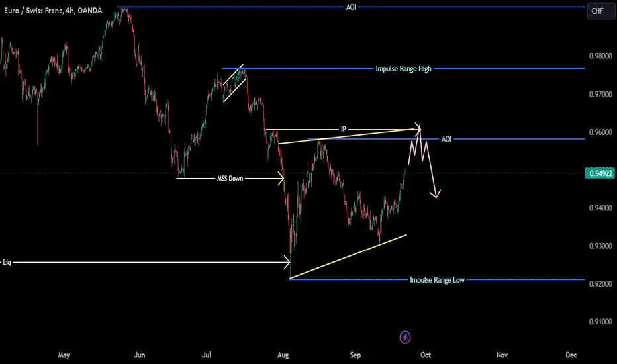Image resolution: width=617 pixels, height=364 pixels.
Task: Click the Sep label on time axis
Action: [356, 355]
